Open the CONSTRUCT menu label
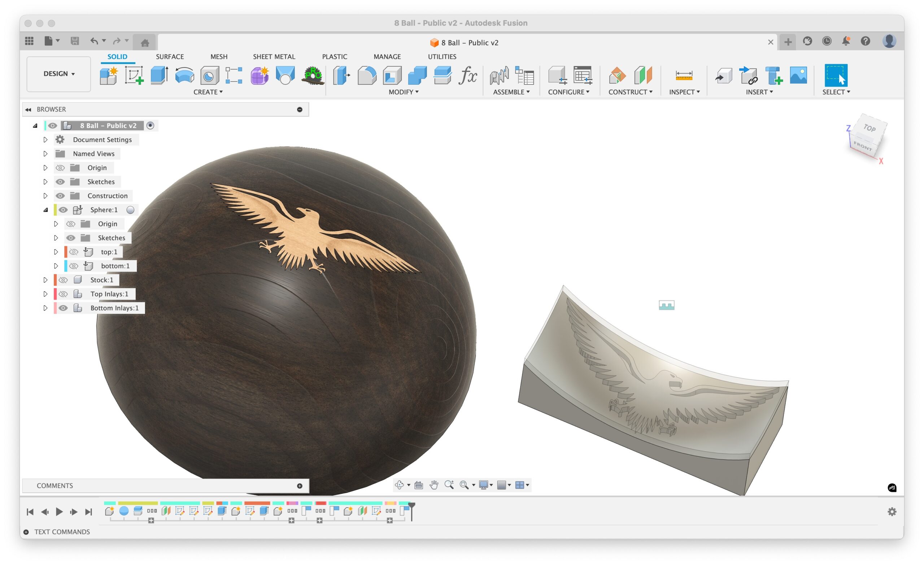Image resolution: width=924 pixels, height=564 pixels. [630, 92]
